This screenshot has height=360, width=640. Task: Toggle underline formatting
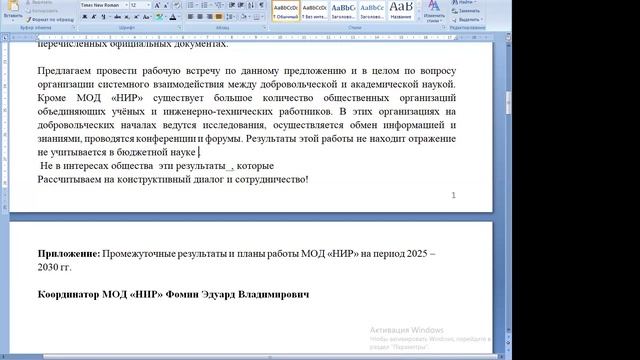(103, 17)
